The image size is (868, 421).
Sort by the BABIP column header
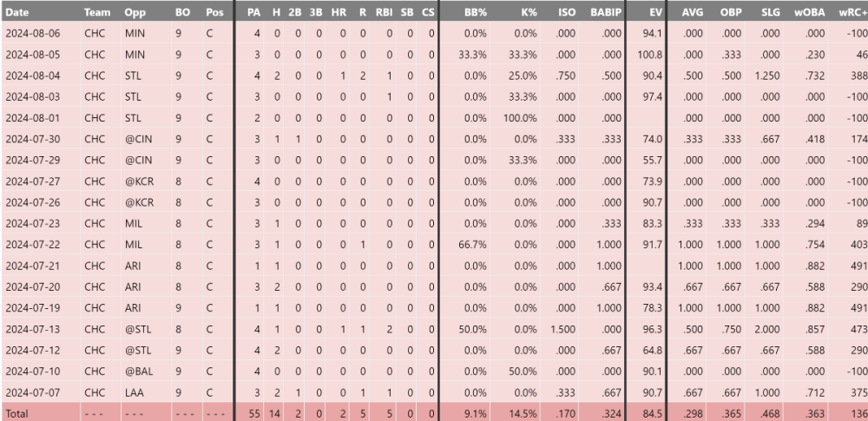pos(607,13)
